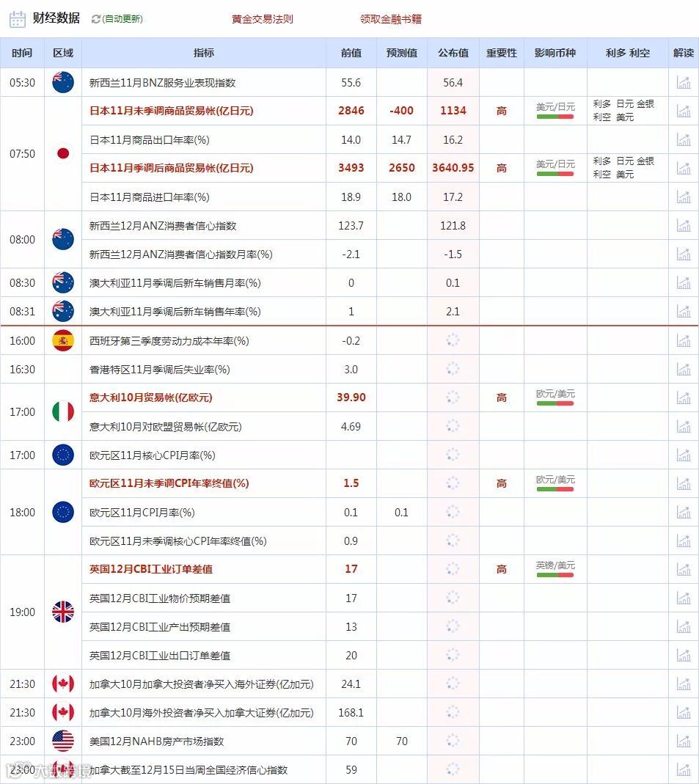Open chart icon for 日本11月未季调商品贸易帐
The width and height of the screenshot is (699, 784).
684,111
